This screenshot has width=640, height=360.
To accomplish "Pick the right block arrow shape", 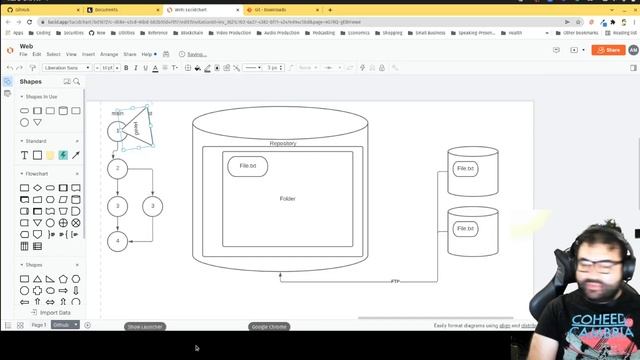I will click(63, 291).
